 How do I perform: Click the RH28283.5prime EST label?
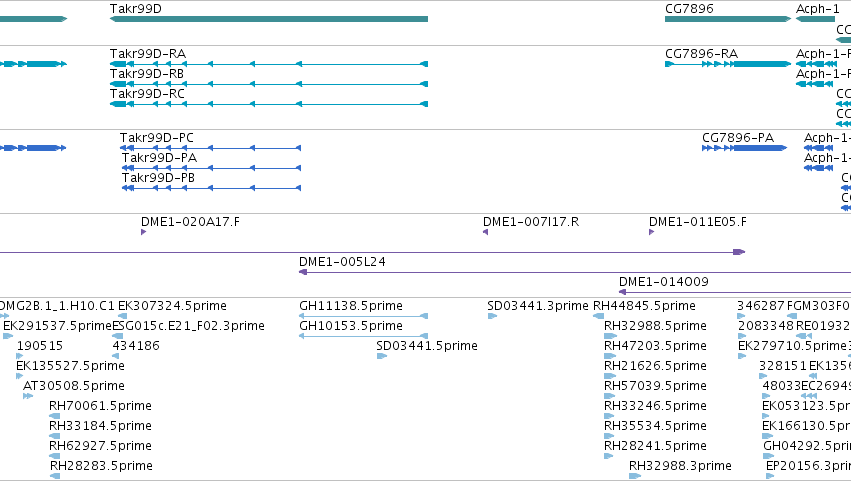point(101,467)
